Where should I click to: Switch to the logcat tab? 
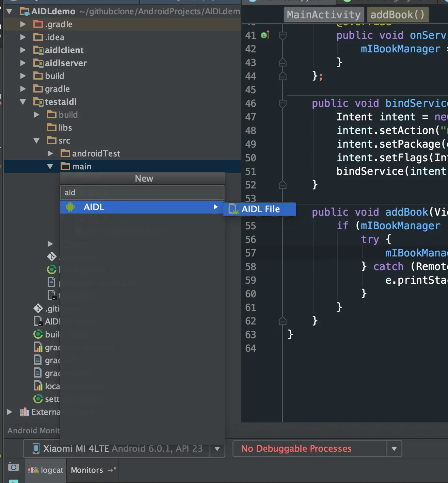[46, 470]
